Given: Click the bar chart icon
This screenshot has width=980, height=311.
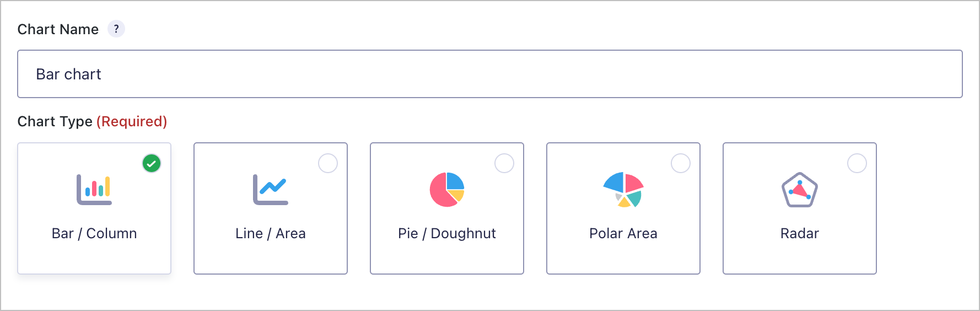Looking at the screenshot, I should tap(94, 189).
